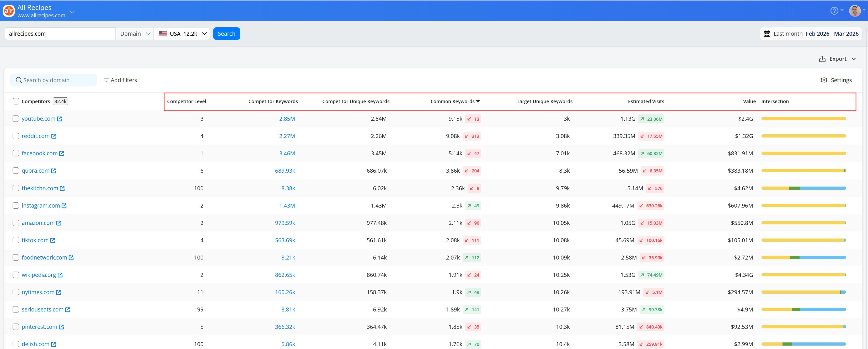
Task: Sort by Estimated Visits column
Action: 646,102
